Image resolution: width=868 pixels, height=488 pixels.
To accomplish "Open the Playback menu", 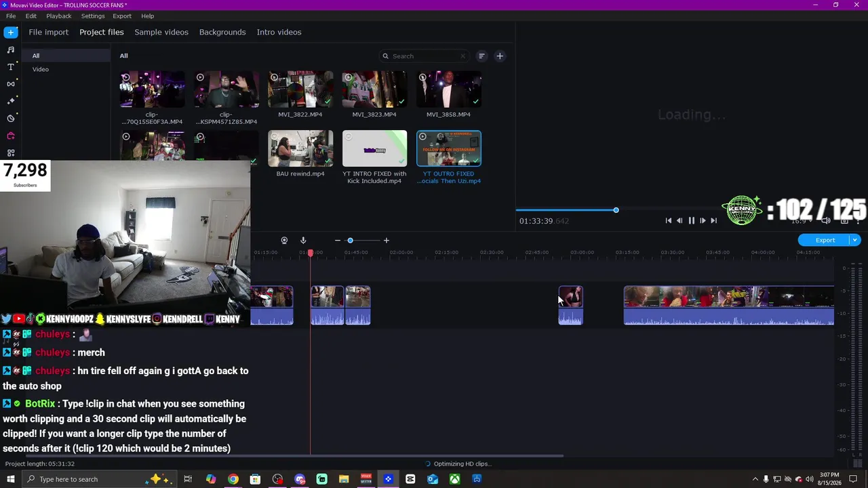I will point(59,16).
